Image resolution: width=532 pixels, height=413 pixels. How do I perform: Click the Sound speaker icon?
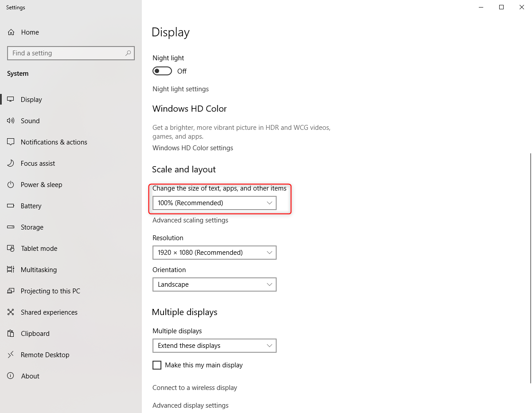pyautogui.click(x=11, y=121)
